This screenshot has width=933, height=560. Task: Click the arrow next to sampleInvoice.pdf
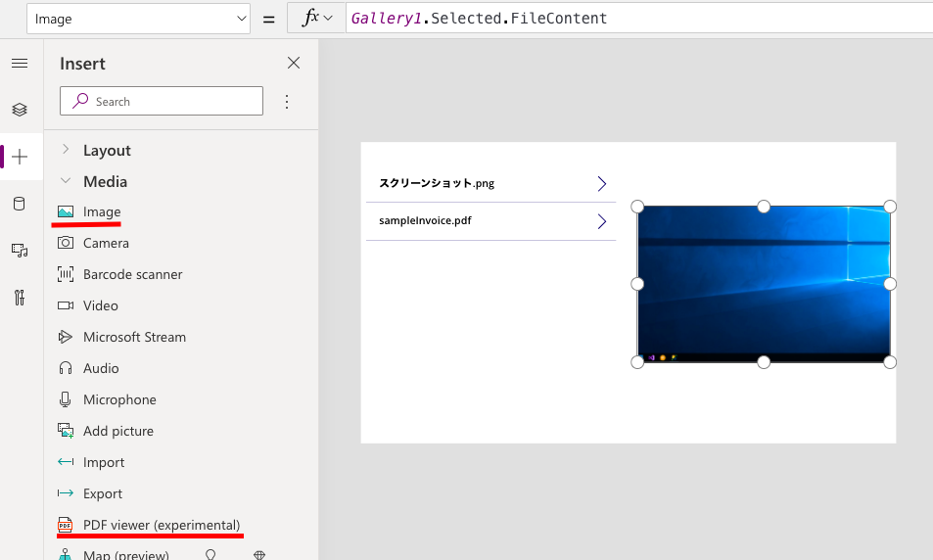click(x=601, y=221)
